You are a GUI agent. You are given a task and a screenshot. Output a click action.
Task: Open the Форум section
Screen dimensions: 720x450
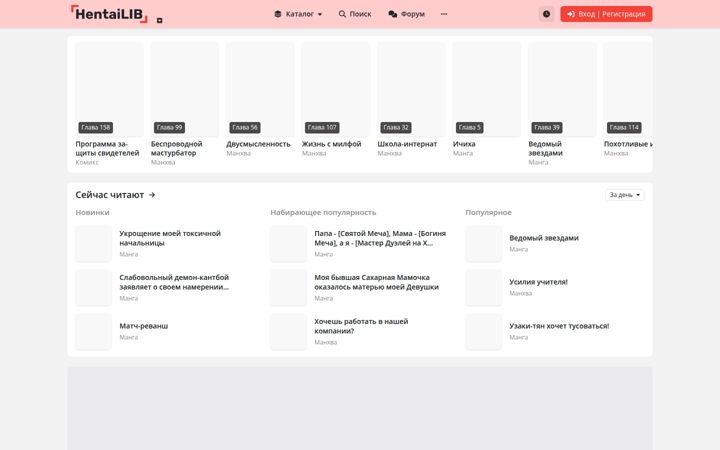coord(406,14)
